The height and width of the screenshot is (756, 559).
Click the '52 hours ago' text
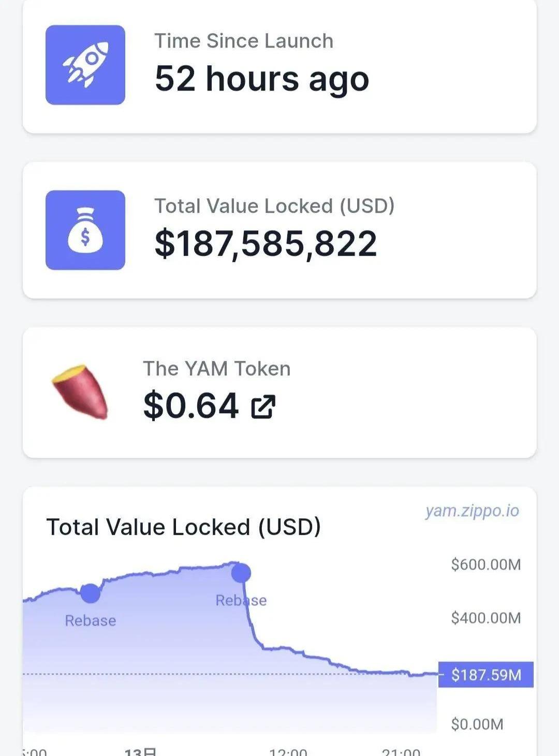click(x=262, y=79)
